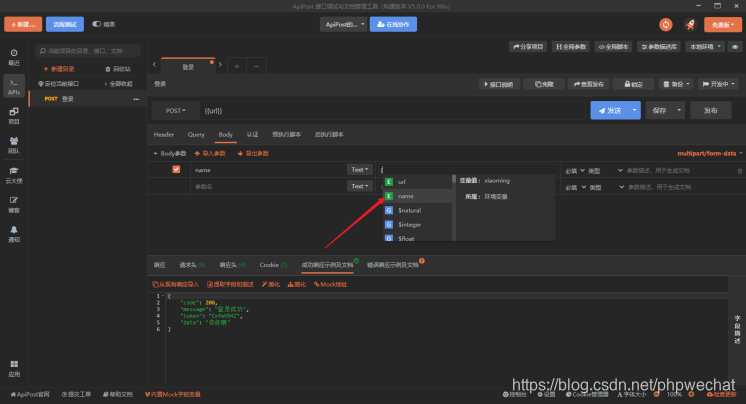746x404 pixels.
Task: Open the 发送 send arrow dropdown
Action: point(634,110)
